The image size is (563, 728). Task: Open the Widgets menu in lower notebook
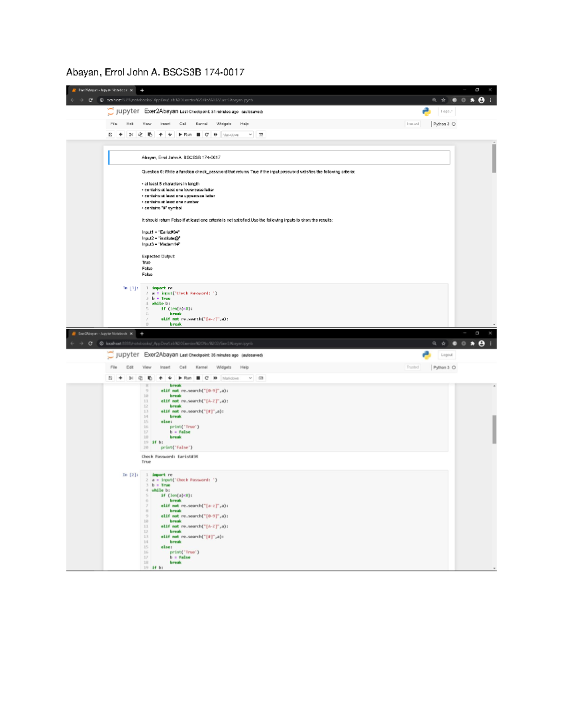click(x=224, y=368)
